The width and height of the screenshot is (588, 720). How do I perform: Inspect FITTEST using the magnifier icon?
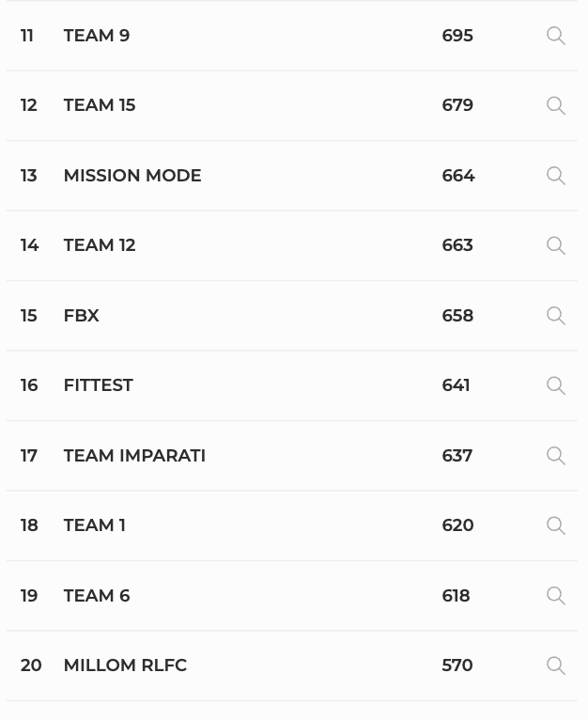click(556, 385)
